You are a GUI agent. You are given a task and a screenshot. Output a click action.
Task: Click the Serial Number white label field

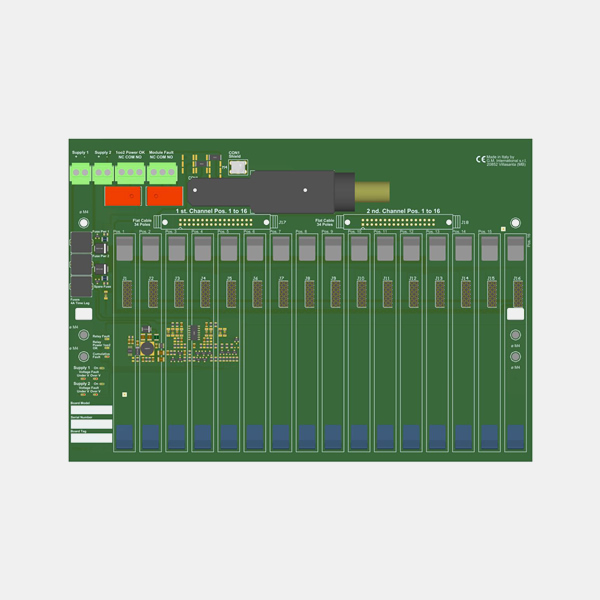pyautogui.click(x=90, y=424)
